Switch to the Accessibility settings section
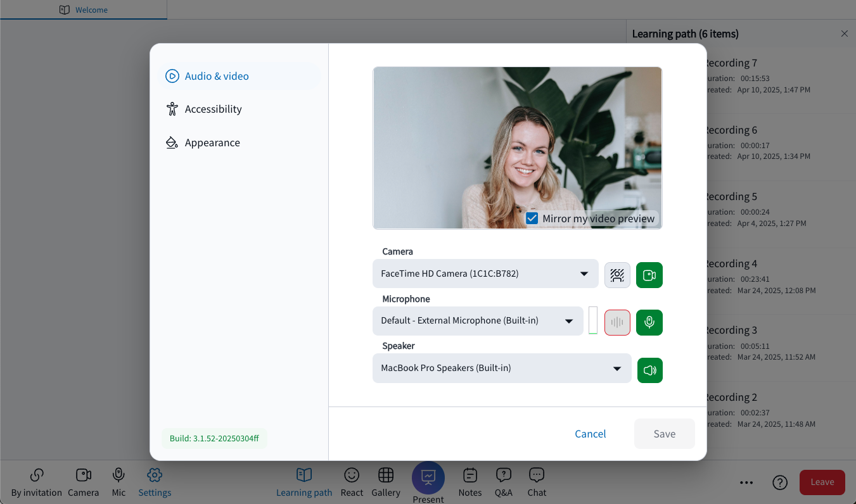This screenshot has height=504, width=856. 213,109
